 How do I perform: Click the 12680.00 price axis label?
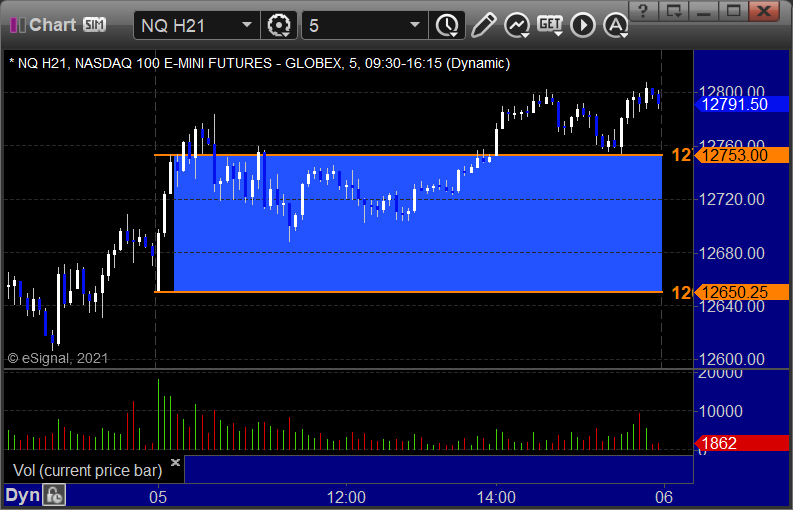tap(731, 252)
